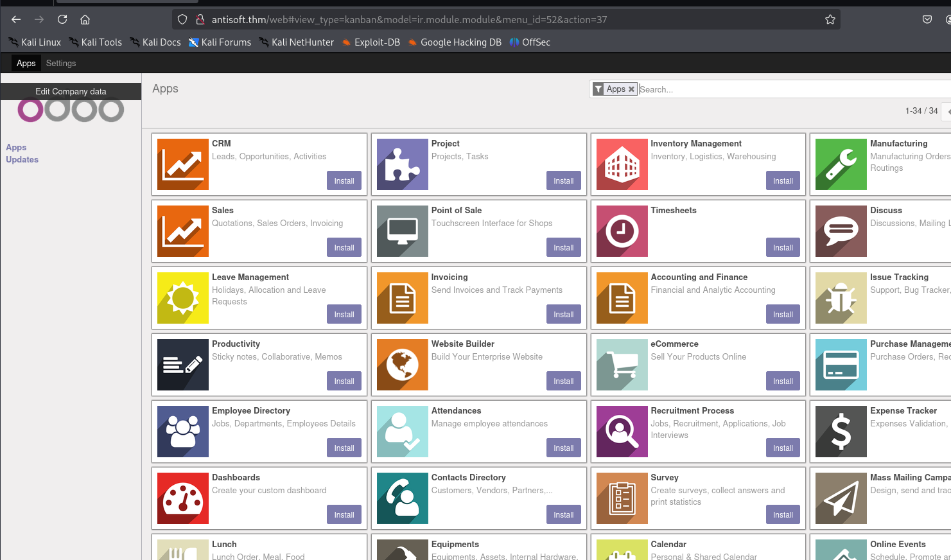Select the Discuss speech-bubble icon
The image size is (951, 560).
click(841, 231)
